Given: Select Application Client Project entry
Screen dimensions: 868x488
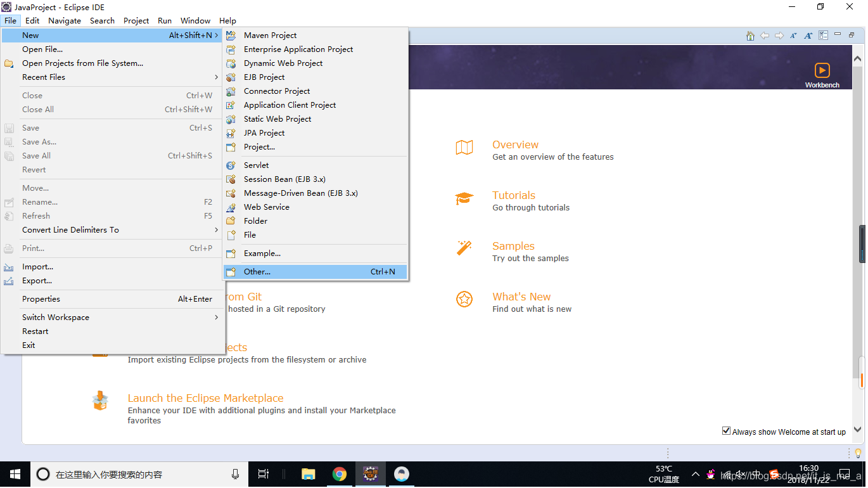Looking at the screenshot, I should click(x=315, y=105).
